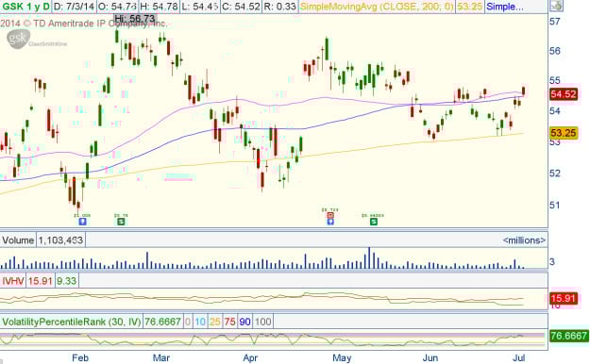590x364 pixels.
Task: Click the 0 level label in percentile header
Action: click(188, 322)
